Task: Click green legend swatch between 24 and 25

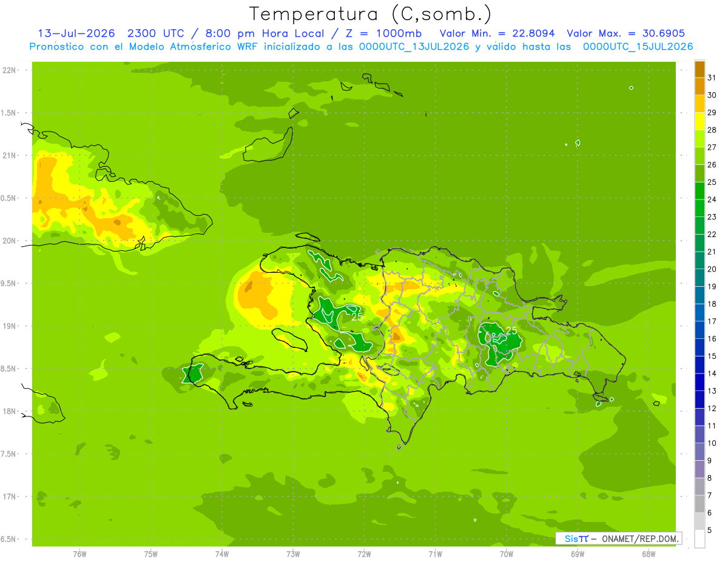Action: click(699, 191)
